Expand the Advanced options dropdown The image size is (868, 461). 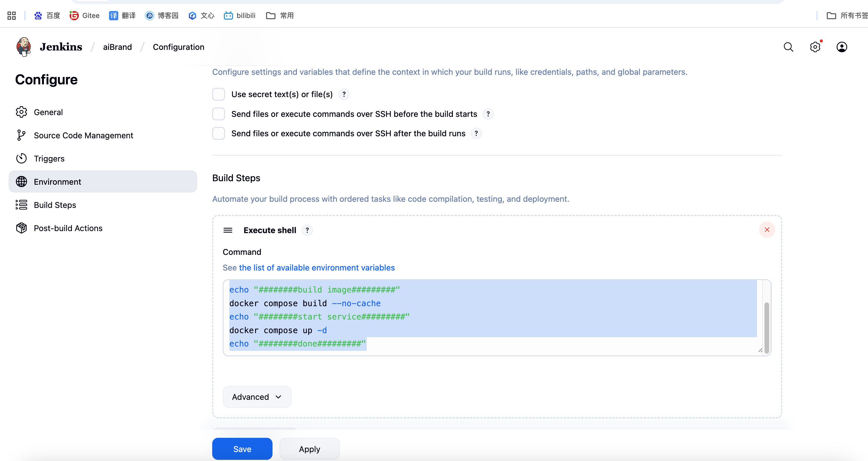pyautogui.click(x=257, y=397)
